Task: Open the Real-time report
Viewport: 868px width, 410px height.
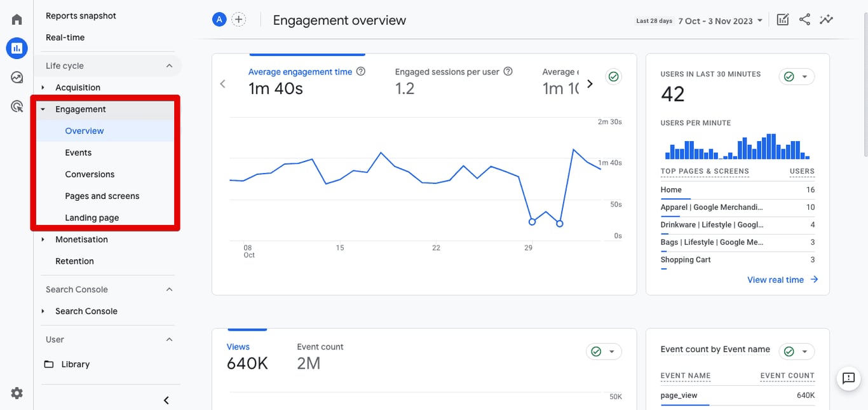Action: tap(65, 38)
